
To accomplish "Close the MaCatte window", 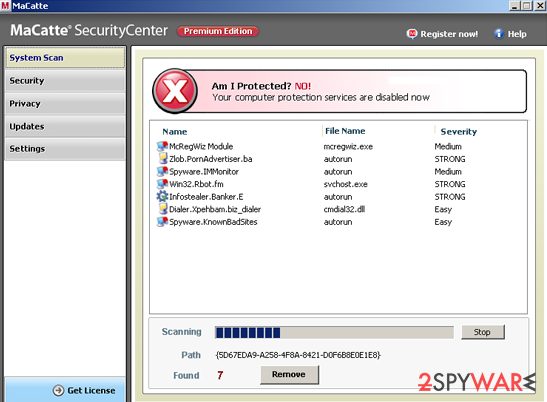I will 540,6.
